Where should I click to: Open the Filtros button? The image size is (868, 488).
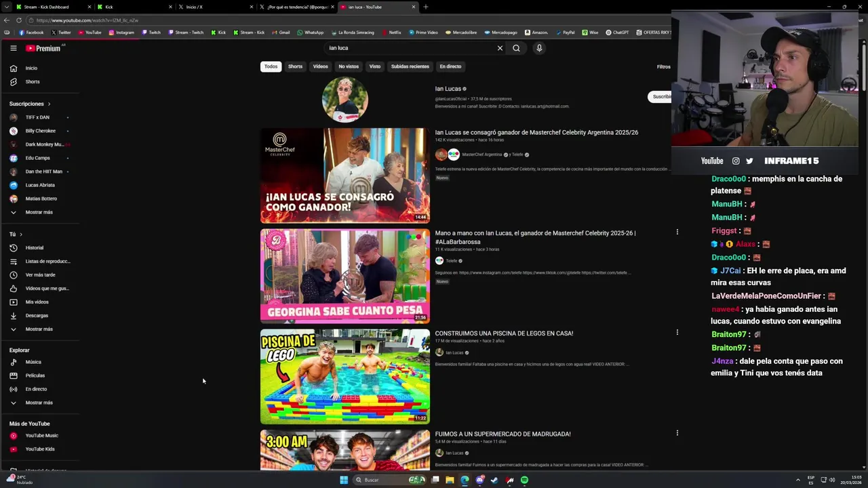tap(663, 66)
